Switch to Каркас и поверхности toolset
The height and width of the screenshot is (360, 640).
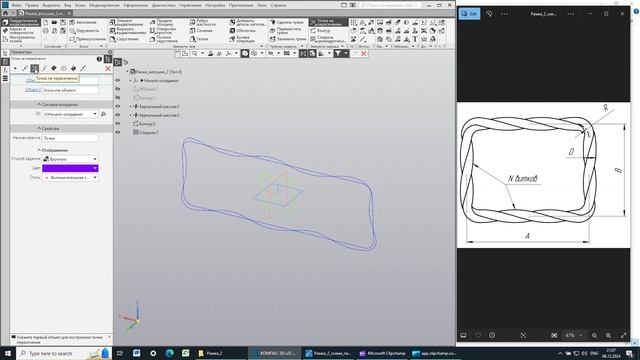tap(21, 31)
